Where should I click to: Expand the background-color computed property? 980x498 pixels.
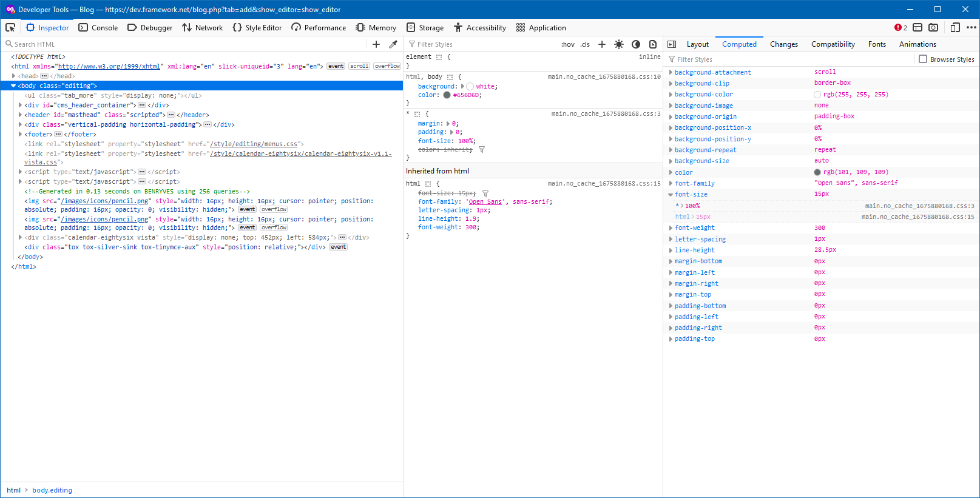[671, 95]
